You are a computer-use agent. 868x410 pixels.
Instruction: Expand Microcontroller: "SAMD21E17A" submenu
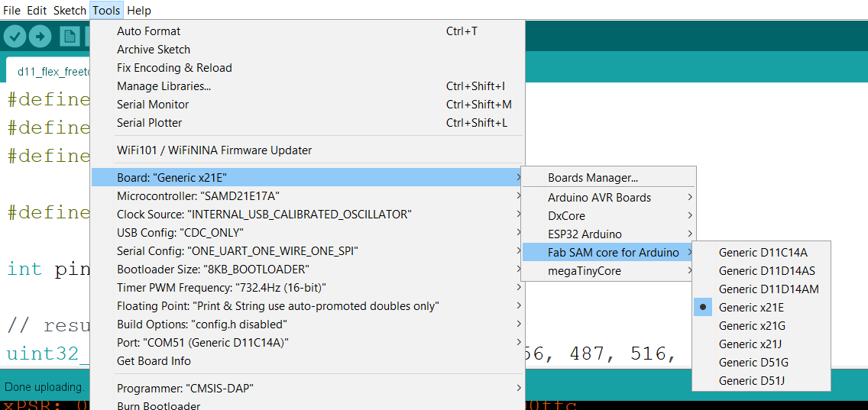tap(307, 196)
